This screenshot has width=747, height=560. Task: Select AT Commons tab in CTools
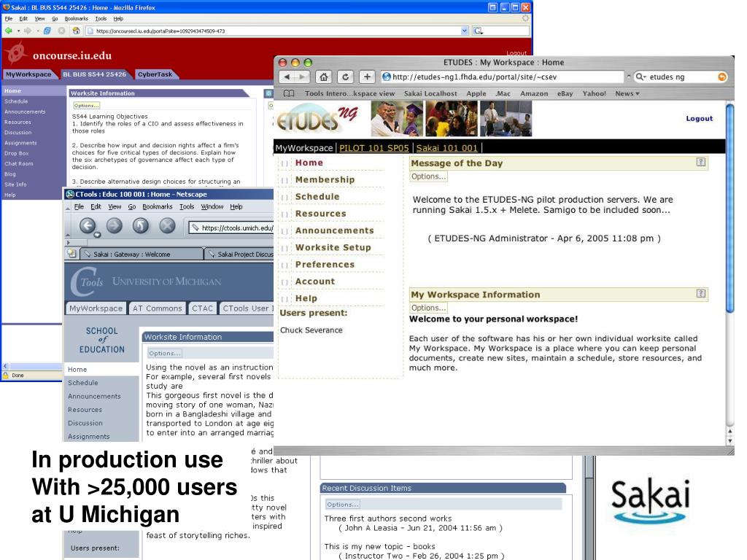coord(158,308)
